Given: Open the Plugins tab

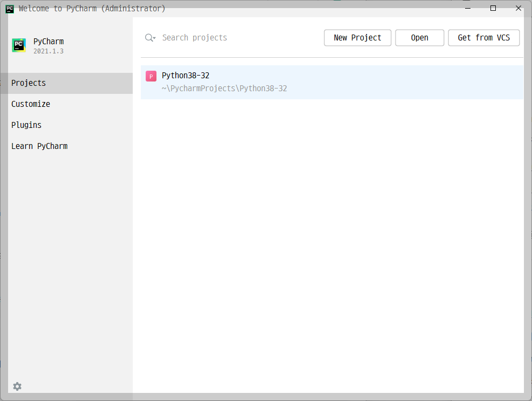Looking at the screenshot, I should tap(66, 125).
